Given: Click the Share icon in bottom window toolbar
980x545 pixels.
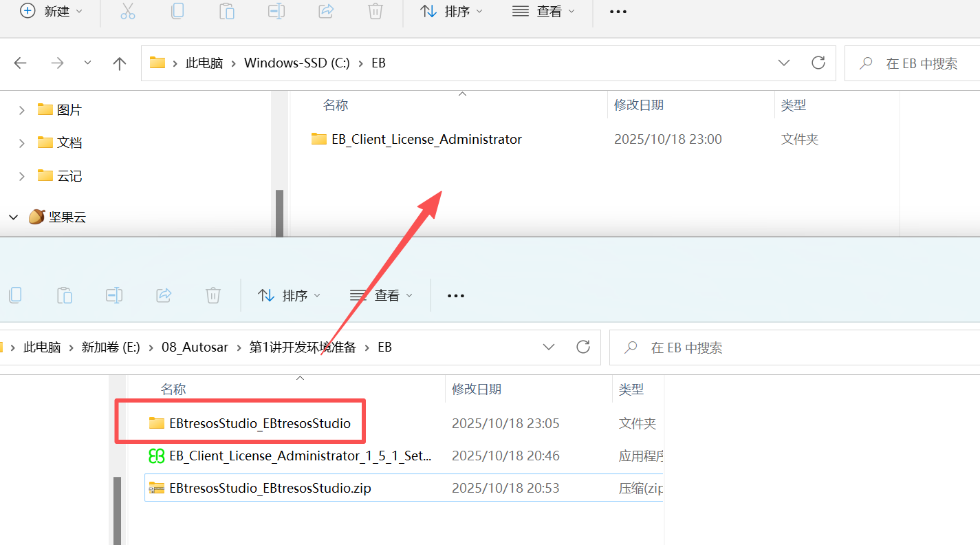Looking at the screenshot, I should pos(164,295).
